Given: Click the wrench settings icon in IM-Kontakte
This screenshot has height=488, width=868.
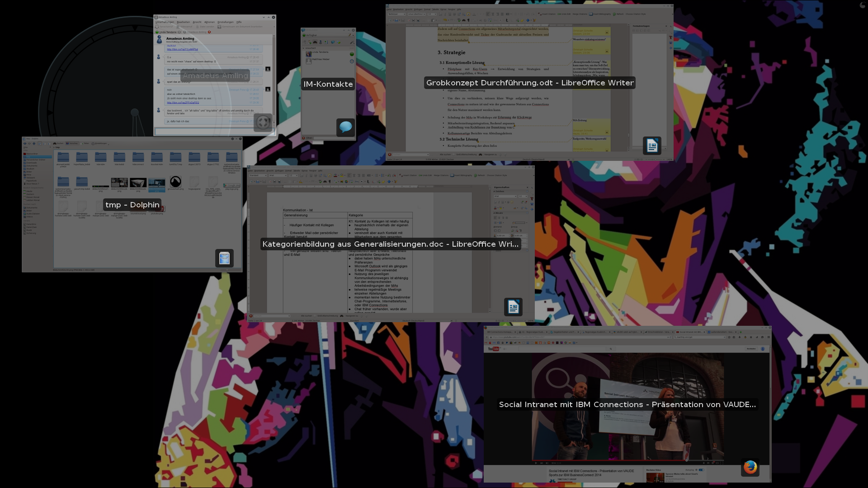Looking at the screenshot, I should click(352, 42).
